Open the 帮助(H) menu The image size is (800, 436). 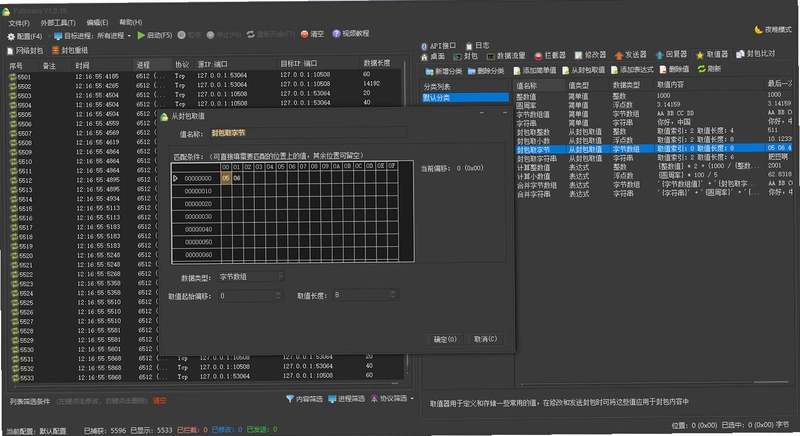(131, 22)
